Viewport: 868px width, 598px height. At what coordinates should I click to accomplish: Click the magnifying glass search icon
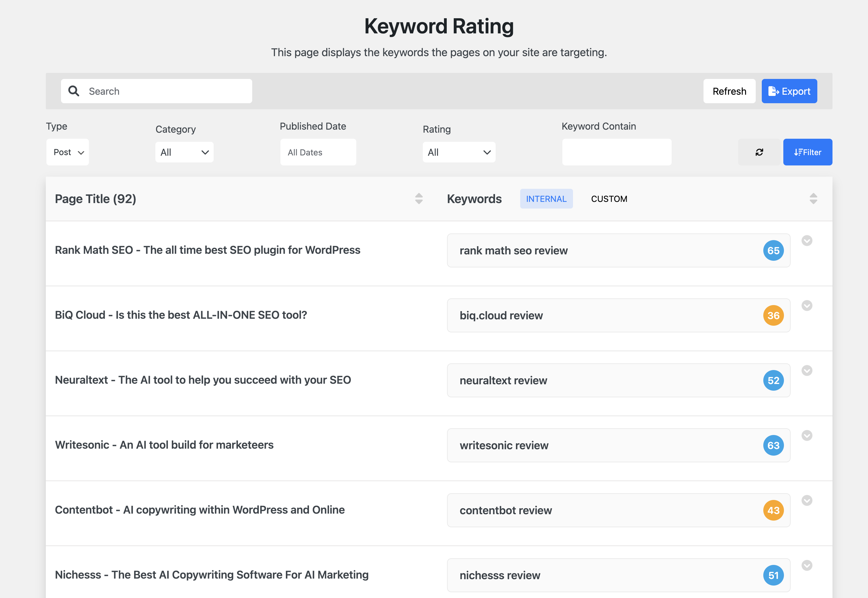pos(74,91)
